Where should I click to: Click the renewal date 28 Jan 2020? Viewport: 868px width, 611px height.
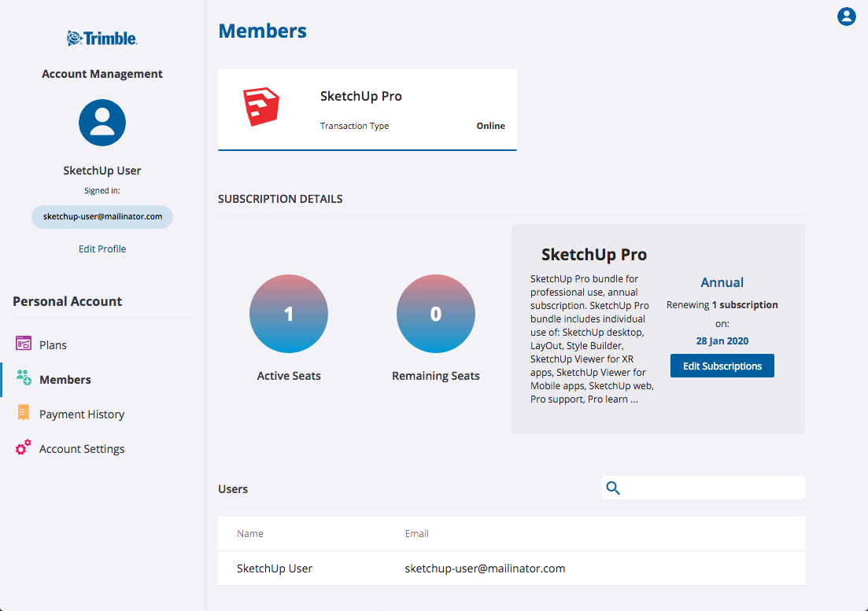point(722,341)
